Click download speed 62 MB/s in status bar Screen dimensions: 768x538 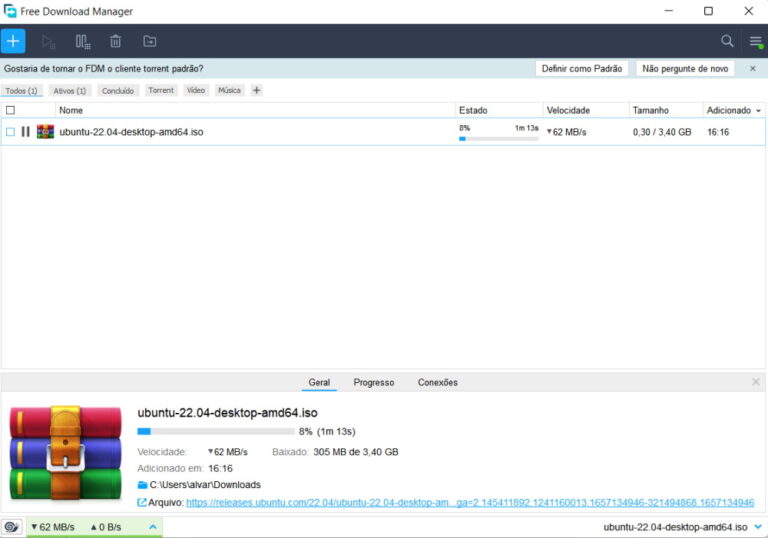(x=53, y=527)
